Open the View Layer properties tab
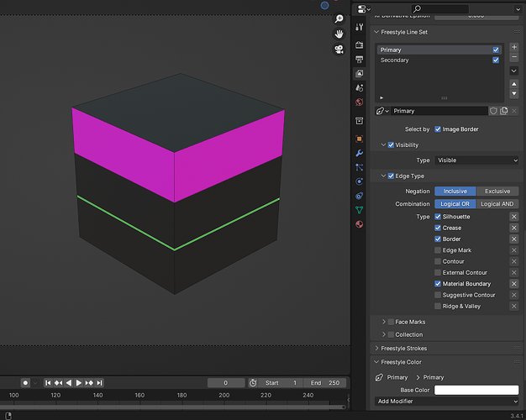The height and width of the screenshot is (420, 526). 360,73
